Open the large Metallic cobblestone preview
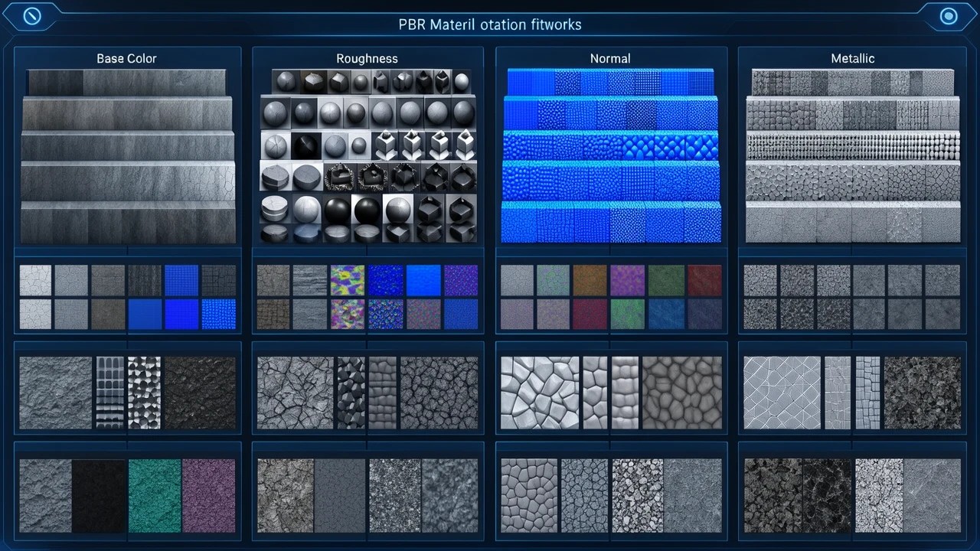980x551 pixels. click(x=852, y=157)
